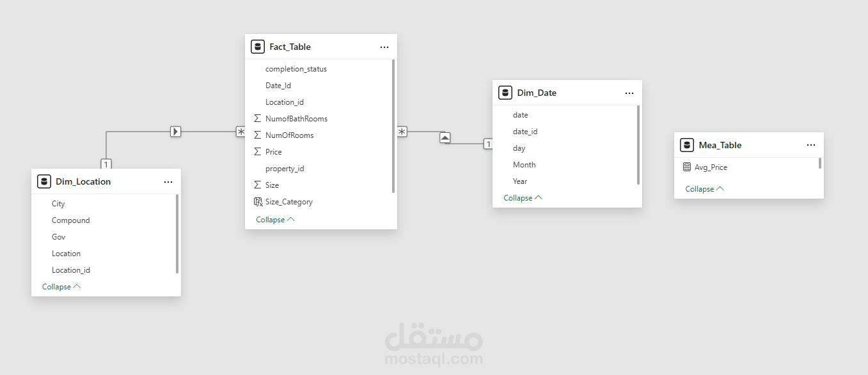
Task: Select the Date relationship filter direction arrow
Action: [x=445, y=137]
